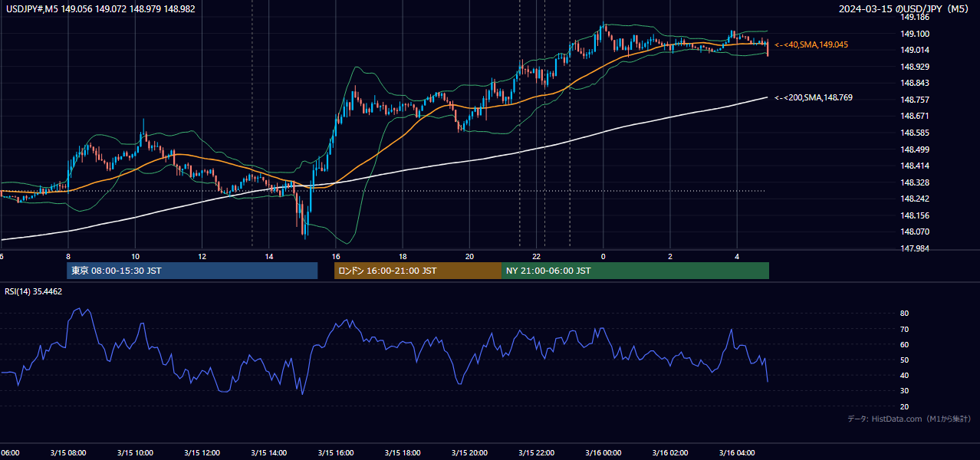Screen dimensions: 980x460
Task: Click the 148.843 price axis label
Action: [915, 83]
